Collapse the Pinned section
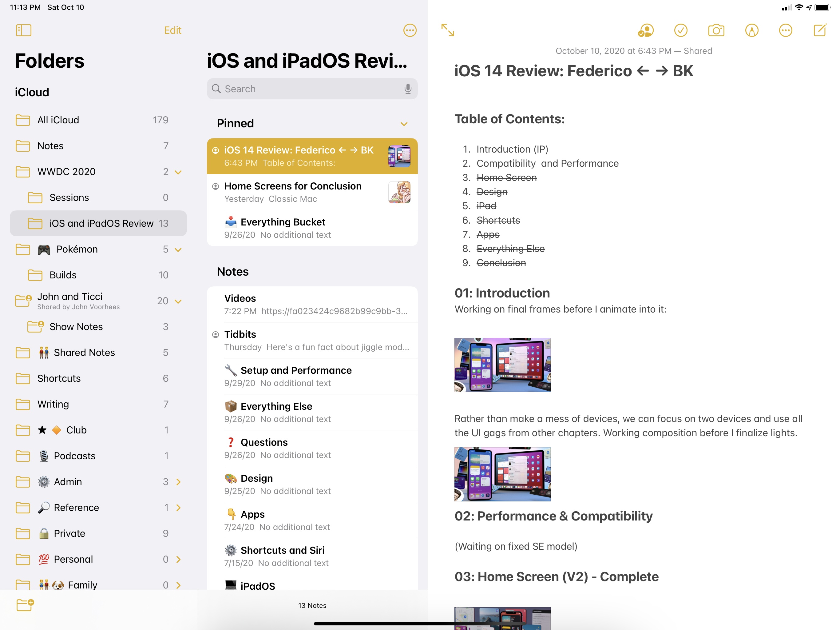840x630 pixels. pyautogui.click(x=404, y=124)
